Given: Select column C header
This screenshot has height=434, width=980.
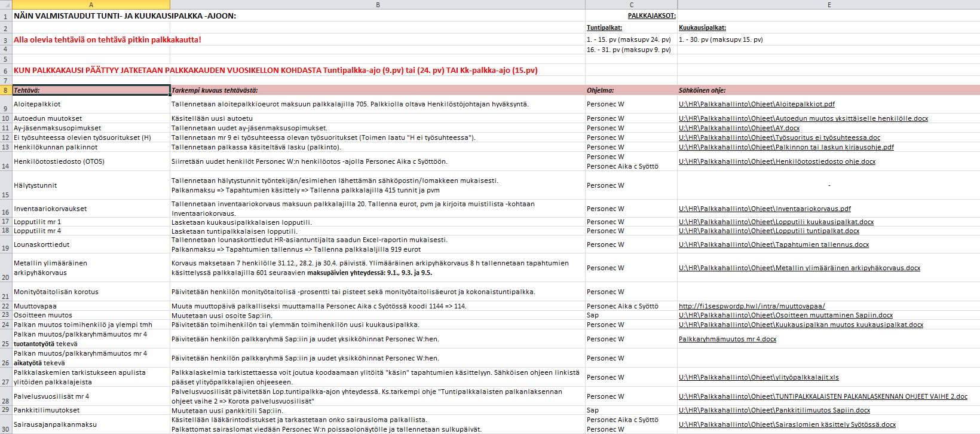Looking at the screenshot, I should click(x=631, y=5).
